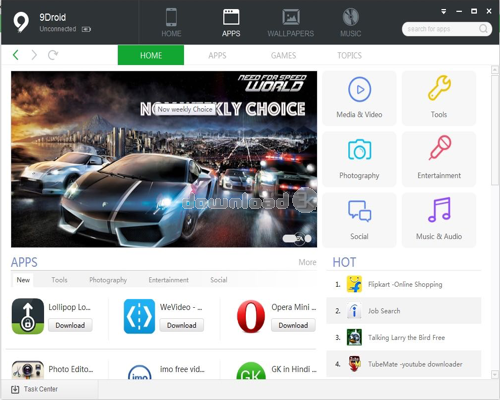Open the MUSIC disc icon

(x=351, y=17)
